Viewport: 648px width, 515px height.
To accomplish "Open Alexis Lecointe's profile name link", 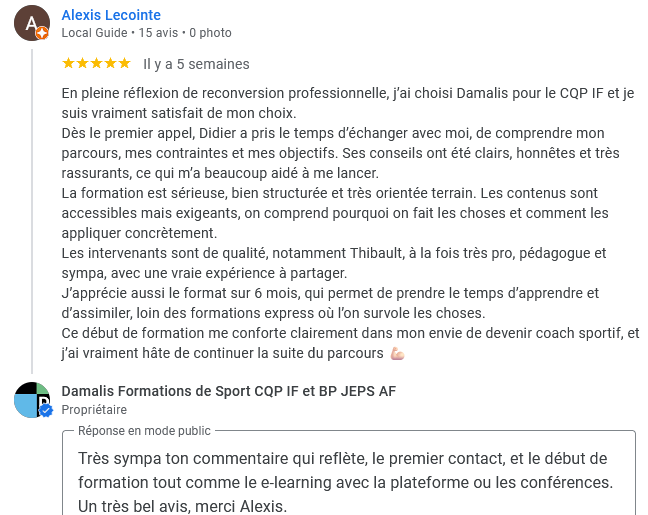I will [111, 15].
